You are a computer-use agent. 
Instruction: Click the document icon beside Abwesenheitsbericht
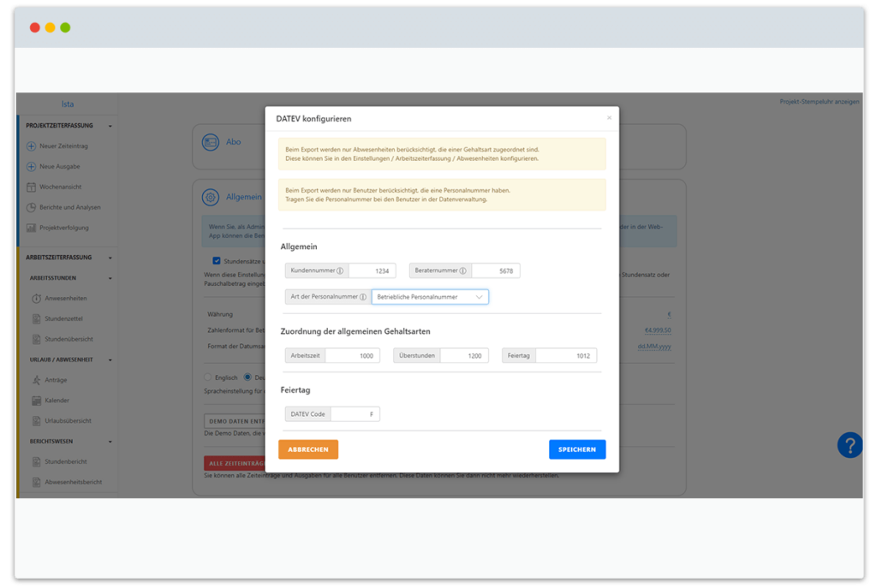(x=37, y=483)
